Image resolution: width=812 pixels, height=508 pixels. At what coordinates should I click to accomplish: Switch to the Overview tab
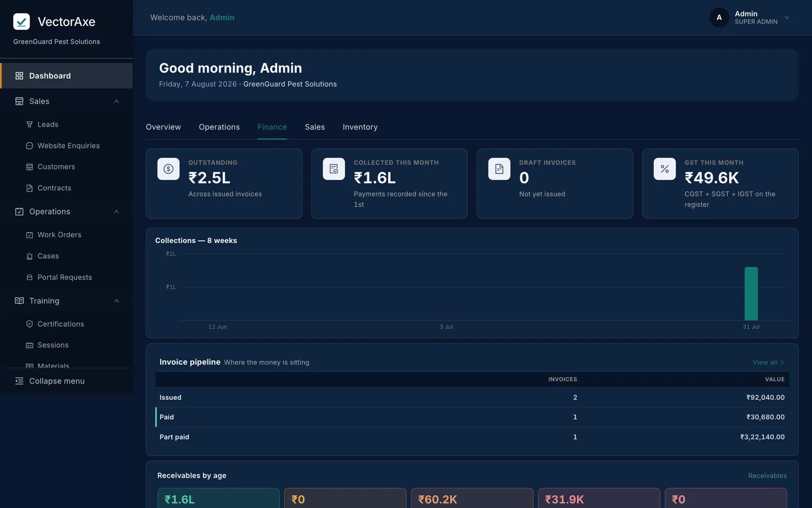point(163,127)
